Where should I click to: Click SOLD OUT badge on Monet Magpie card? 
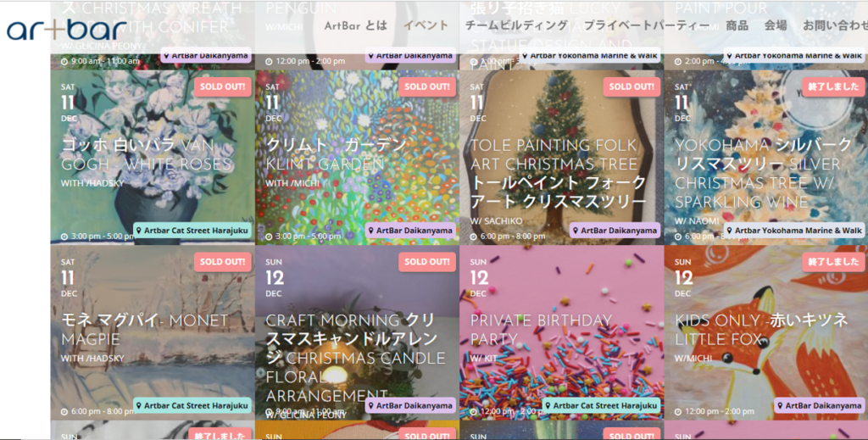point(223,262)
